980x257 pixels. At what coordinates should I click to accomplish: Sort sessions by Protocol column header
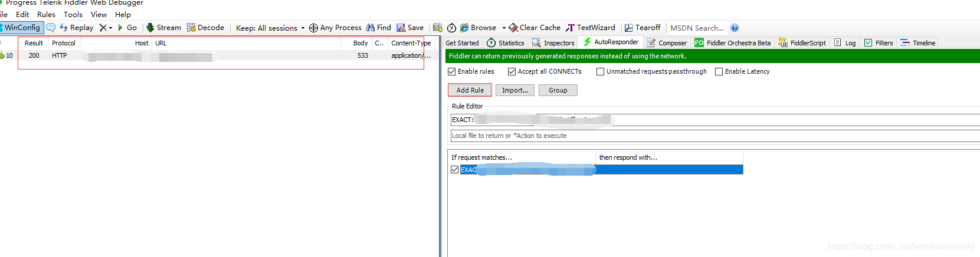click(64, 43)
